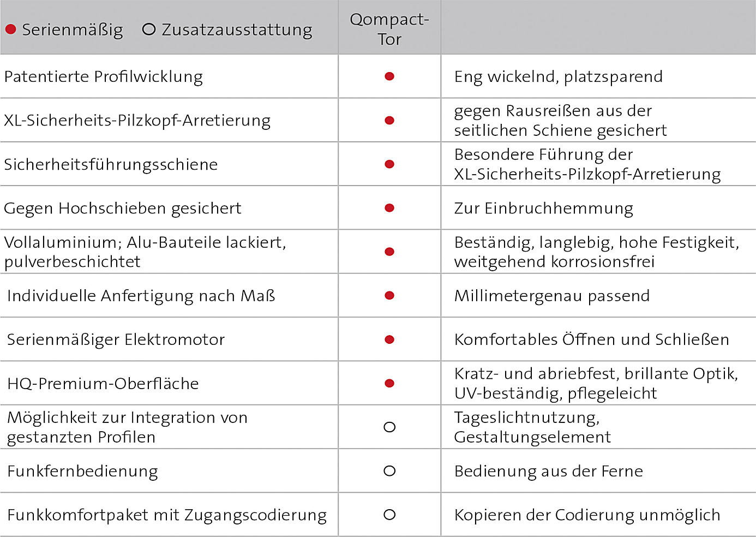
Task: Click red dot beside Sicherheitsführungsschiene
Action: pyautogui.click(x=389, y=164)
